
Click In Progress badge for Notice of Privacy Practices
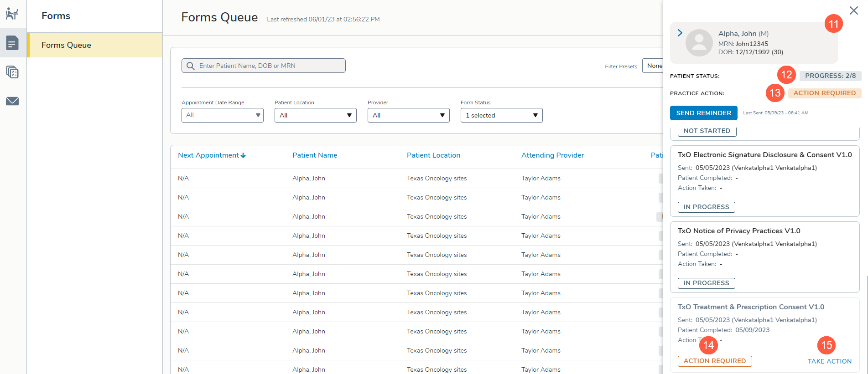[707, 283]
